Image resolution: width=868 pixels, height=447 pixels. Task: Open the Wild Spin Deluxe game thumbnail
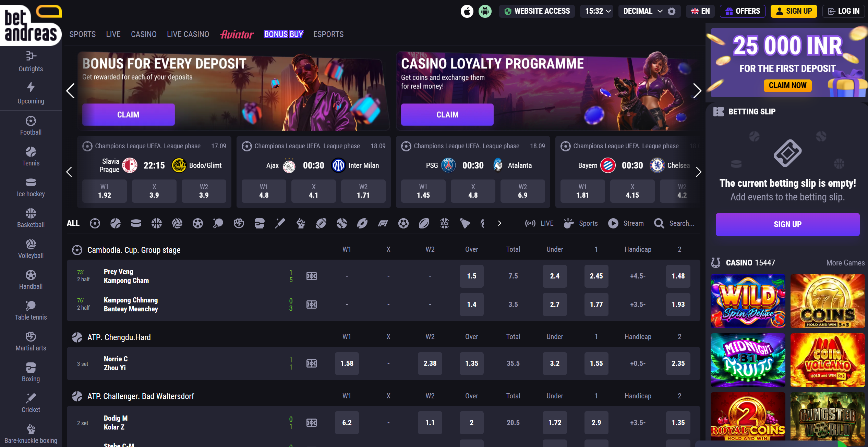tap(748, 301)
